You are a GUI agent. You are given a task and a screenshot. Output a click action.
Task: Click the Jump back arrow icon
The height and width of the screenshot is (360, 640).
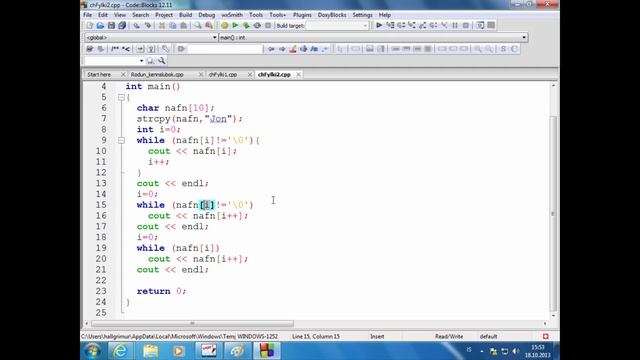point(271,49)
